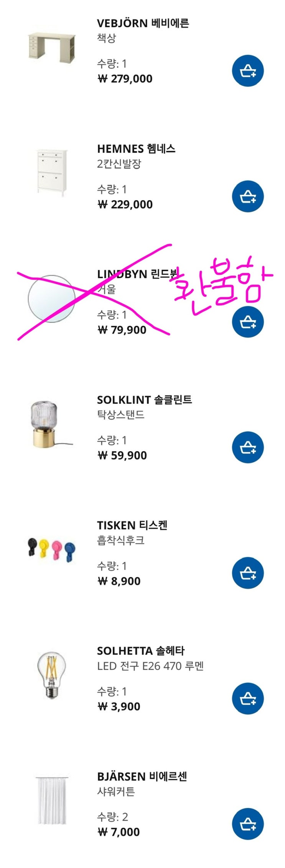
Task: Open the round LINDBYN mirror thumbnail
Action: pyautogui.click(x=50, y=299)
